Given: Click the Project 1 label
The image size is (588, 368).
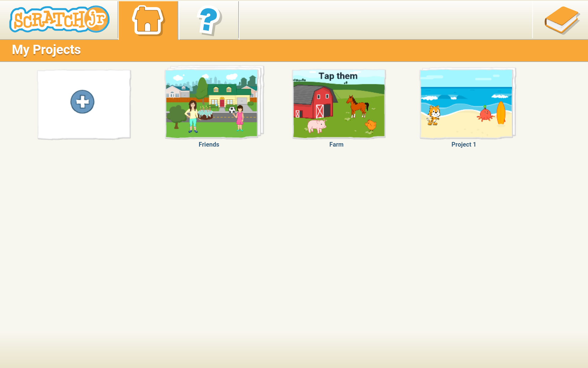Looking at the screenshot, I should point(463,144).
